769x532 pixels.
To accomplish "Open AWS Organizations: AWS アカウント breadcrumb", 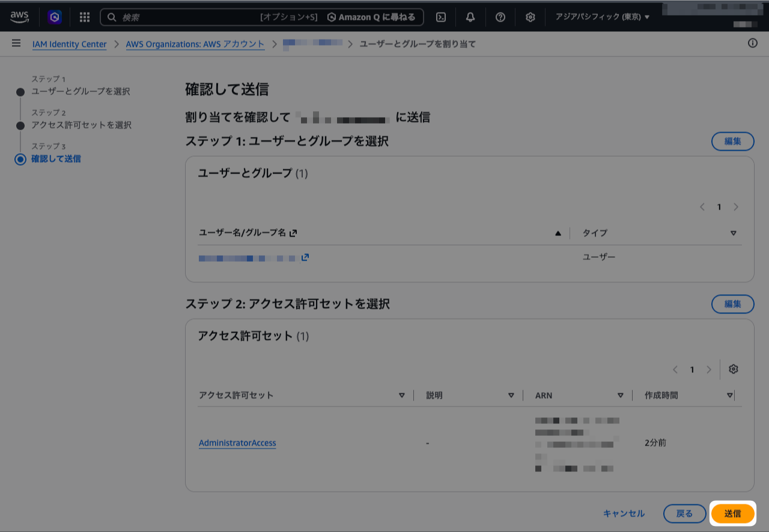I will tap(195, 44).
